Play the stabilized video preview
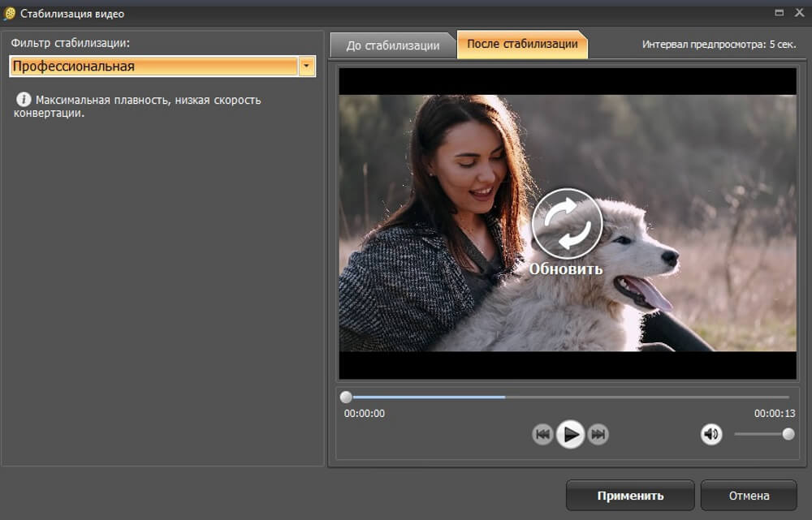Viewport: 812px width, 520px height. (570, 434)
